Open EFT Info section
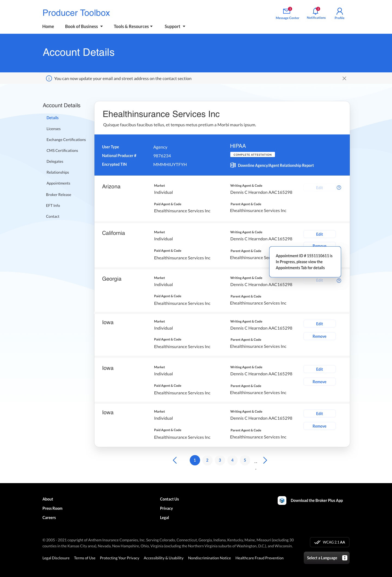 [53, 205]
